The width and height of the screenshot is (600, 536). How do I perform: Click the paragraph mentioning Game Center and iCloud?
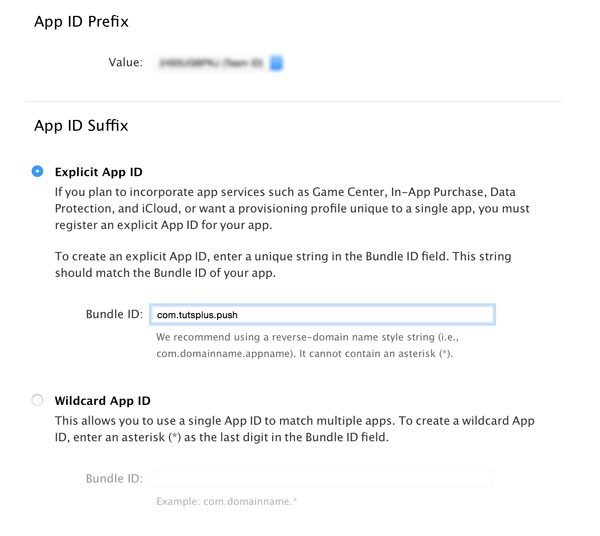[292, 209]
